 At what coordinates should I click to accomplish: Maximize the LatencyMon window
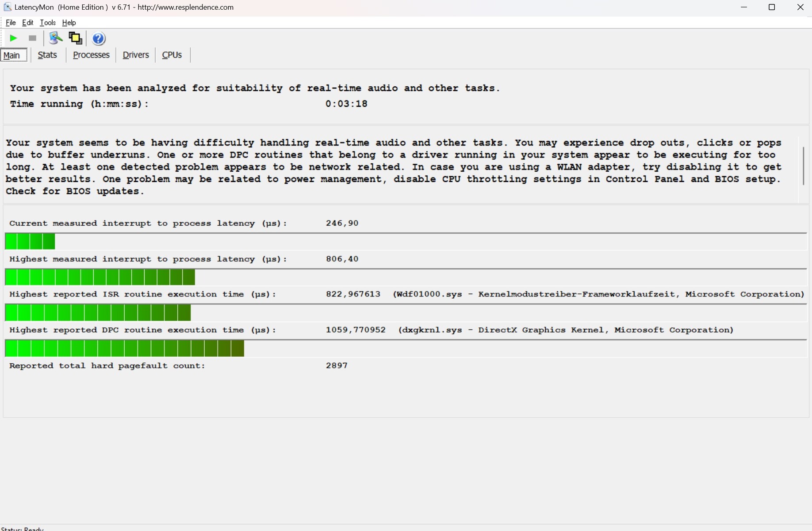pos(772,7)
